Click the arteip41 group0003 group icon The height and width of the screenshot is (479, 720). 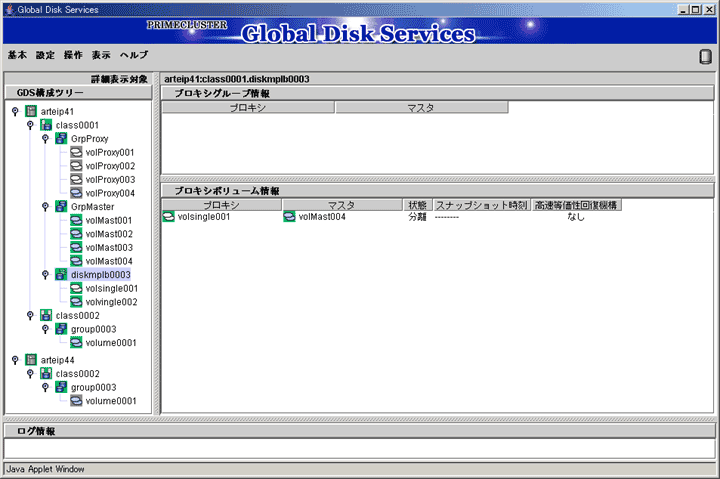pos(61,329)
